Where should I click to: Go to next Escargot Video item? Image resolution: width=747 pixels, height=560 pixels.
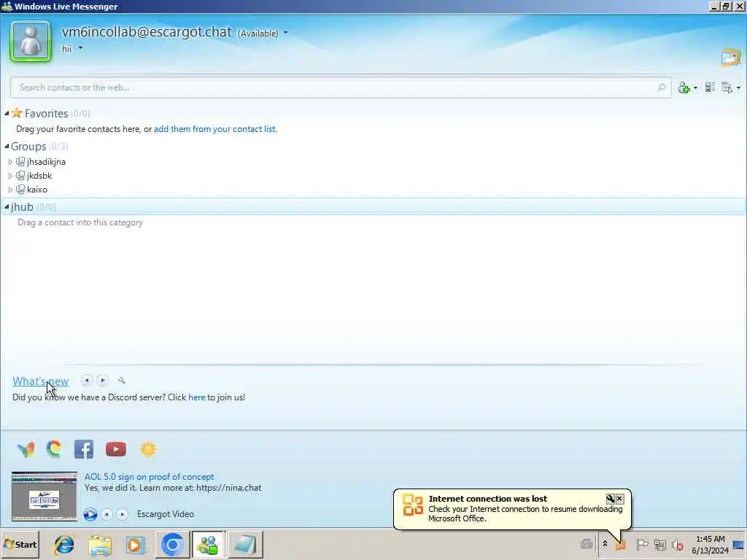pos(123,514)
